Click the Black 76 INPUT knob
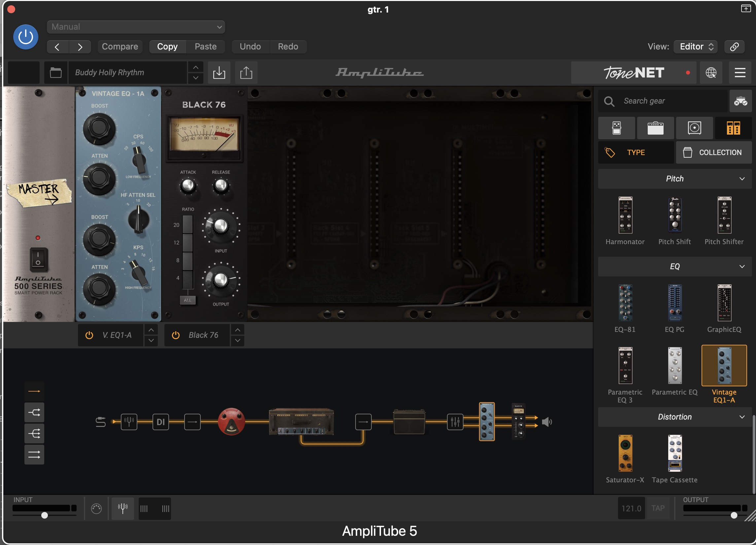756x545 pixels. tap(220, 226)
